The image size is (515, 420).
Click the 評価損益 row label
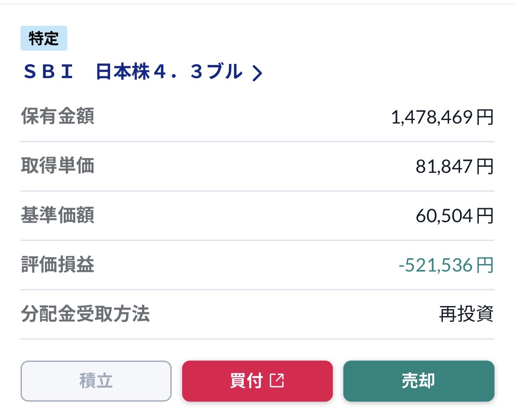click(x=58, y=265)
